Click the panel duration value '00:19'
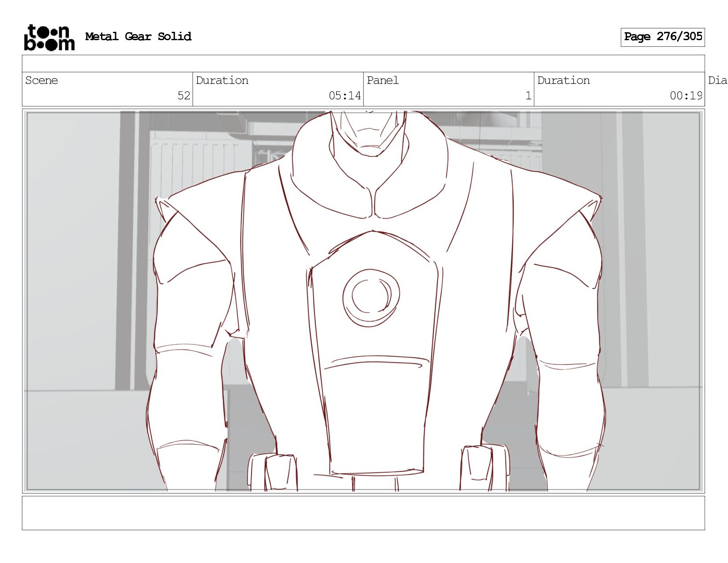The image size is (728, 563). 686,96
